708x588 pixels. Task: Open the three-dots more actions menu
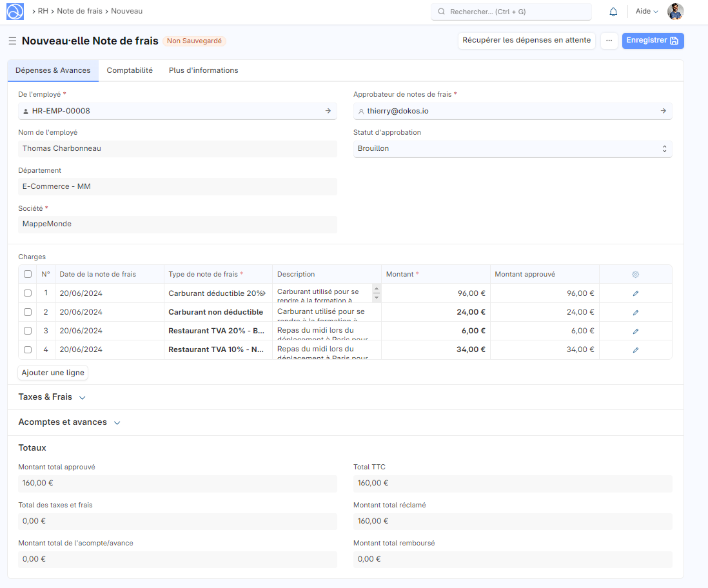(609, 41)
